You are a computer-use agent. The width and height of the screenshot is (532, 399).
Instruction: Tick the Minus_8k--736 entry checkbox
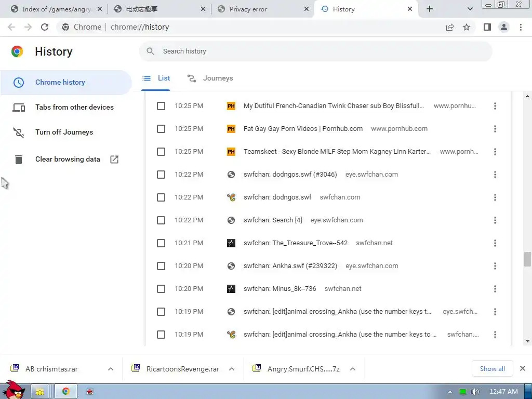161,289
